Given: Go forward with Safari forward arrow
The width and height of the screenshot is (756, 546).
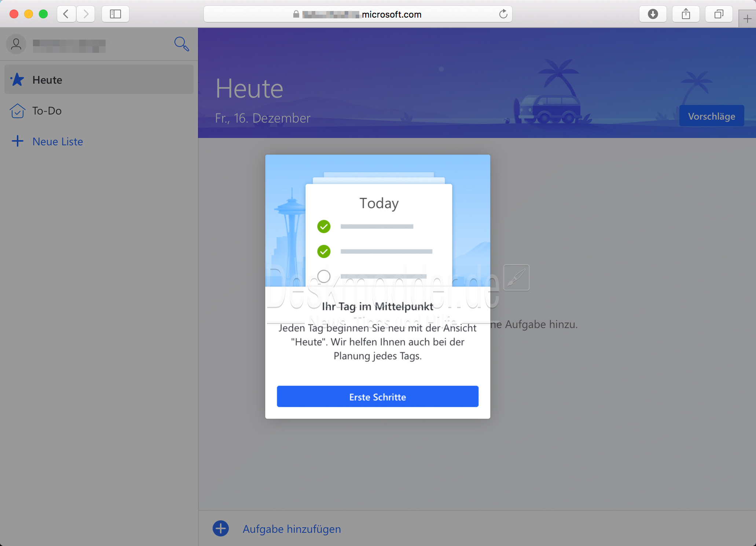Looking at the screenshot, I should click(86, 14).
